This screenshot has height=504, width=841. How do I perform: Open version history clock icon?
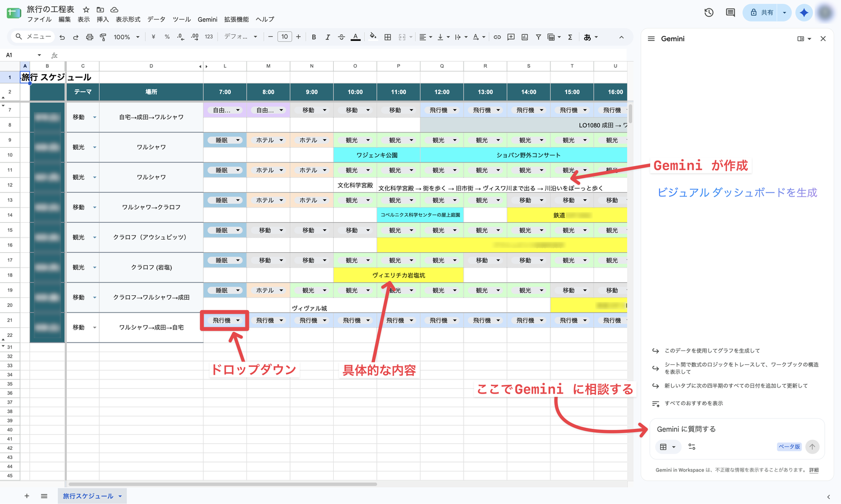pyautogui.click(x=709, y=13)
